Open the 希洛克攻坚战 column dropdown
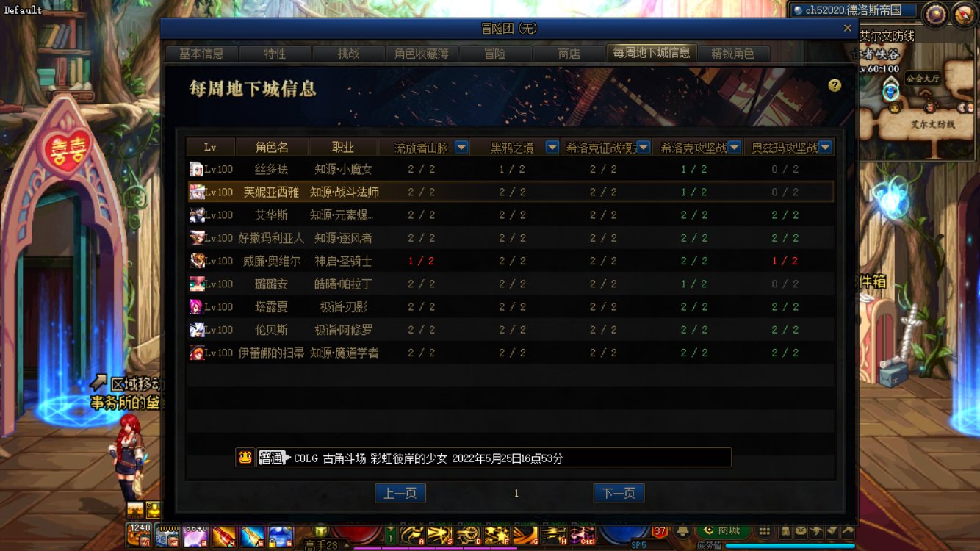The height and width of the screenshot is (551, 980). 735,147
